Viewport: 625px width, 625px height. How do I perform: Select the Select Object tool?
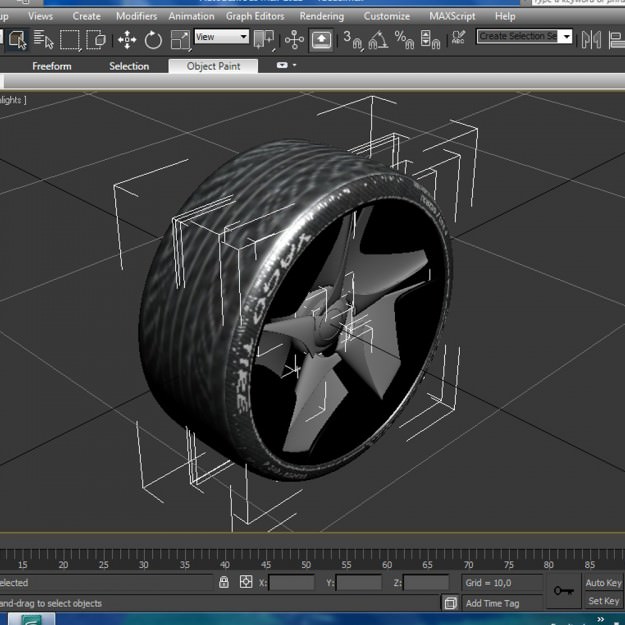(17, 40)
